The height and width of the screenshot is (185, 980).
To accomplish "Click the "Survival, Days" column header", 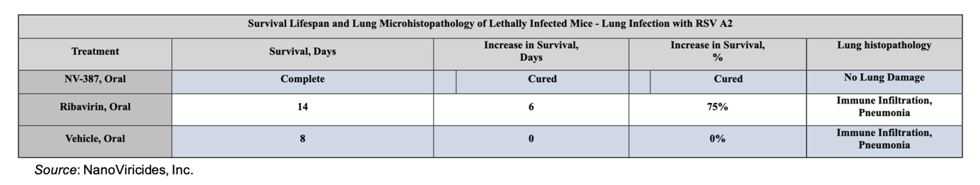I will pos(302,52).
